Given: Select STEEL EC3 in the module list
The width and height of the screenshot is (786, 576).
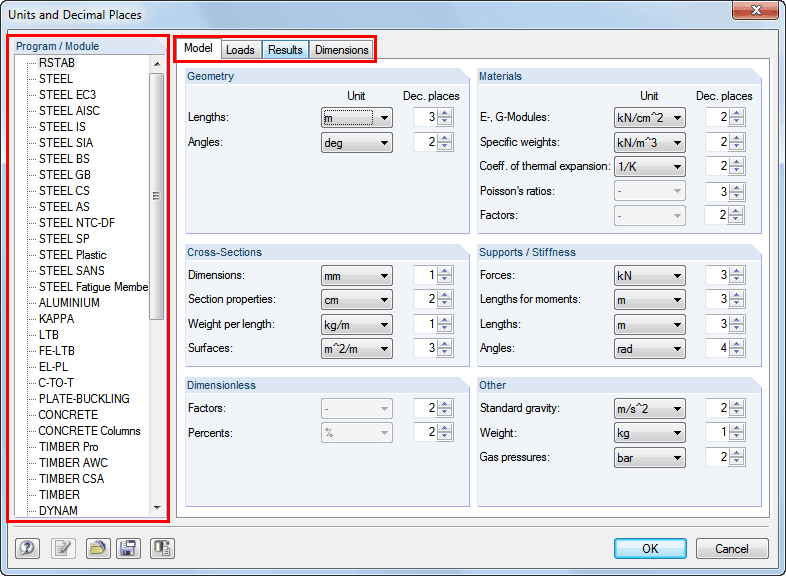Looking at the screenshot, I should pos(67,95).
